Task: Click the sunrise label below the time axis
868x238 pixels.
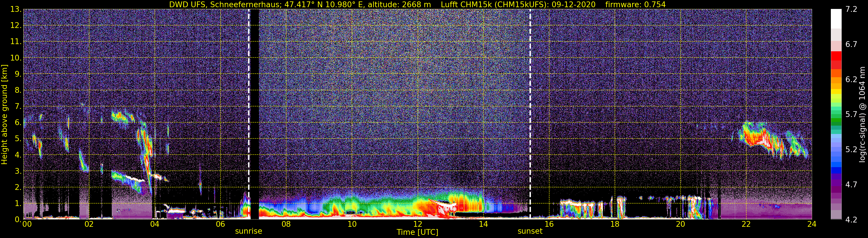Action: point(248,231)
